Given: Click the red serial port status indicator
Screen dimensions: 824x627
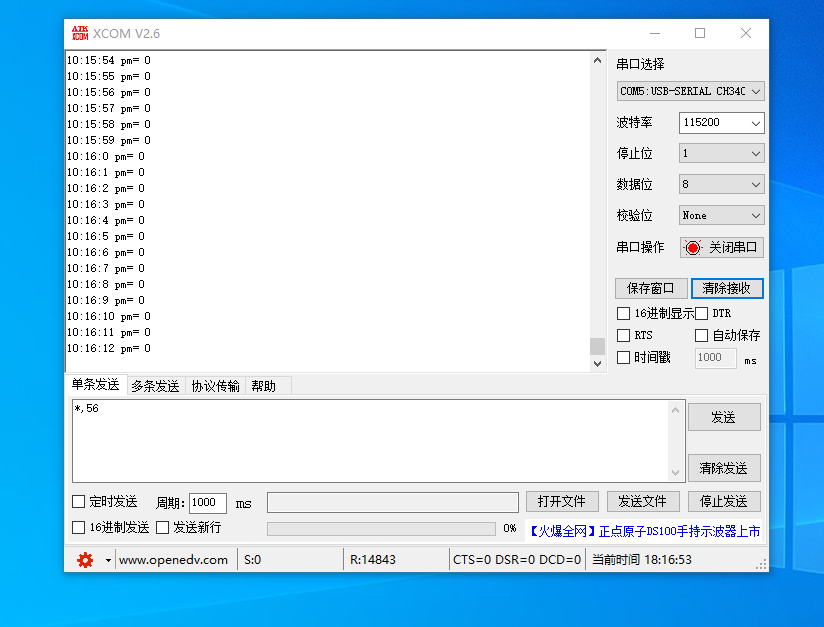Looking at the screenshot, I should [x=693, y=248].
